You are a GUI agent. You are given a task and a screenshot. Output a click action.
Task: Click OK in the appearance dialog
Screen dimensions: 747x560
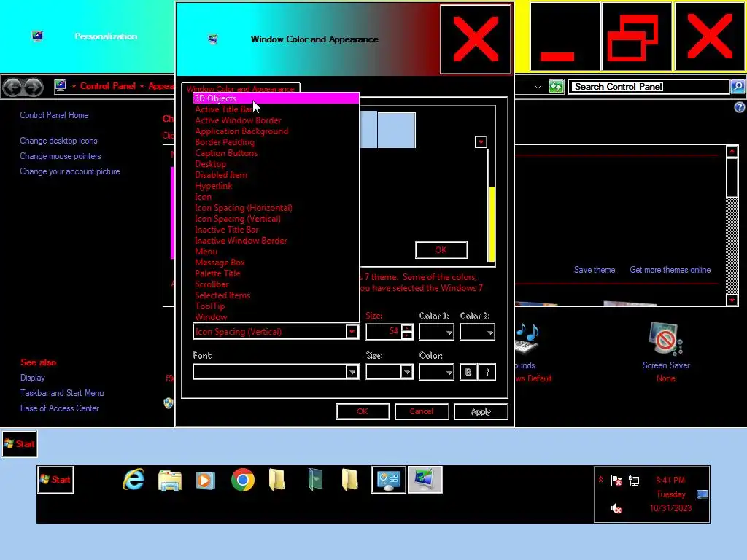pos(363,411)
